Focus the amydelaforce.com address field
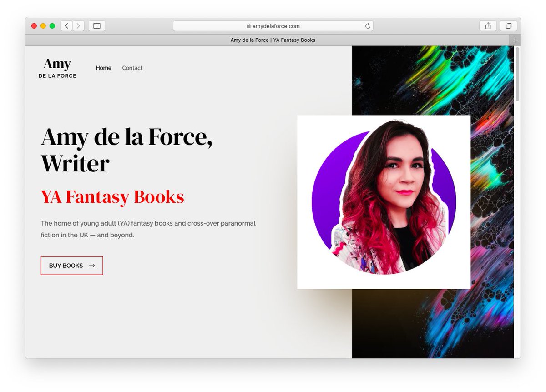The image size is (546, 392). click(x=273, y=26)
